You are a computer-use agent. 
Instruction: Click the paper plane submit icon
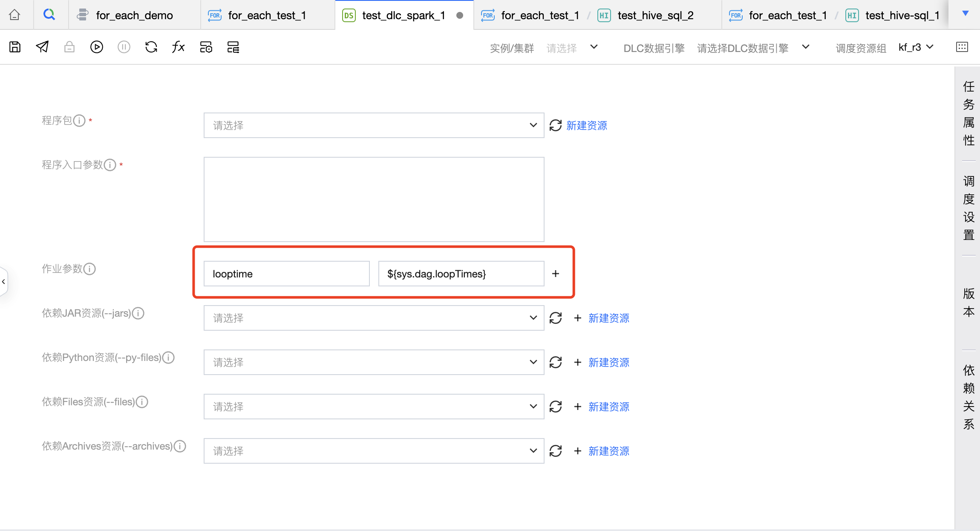tap(42, 47)
